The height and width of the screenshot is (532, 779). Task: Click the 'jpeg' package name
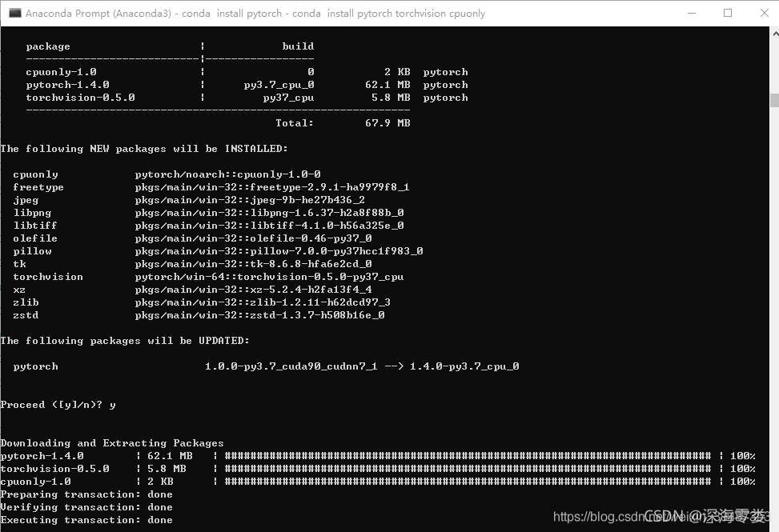point(26,200)
